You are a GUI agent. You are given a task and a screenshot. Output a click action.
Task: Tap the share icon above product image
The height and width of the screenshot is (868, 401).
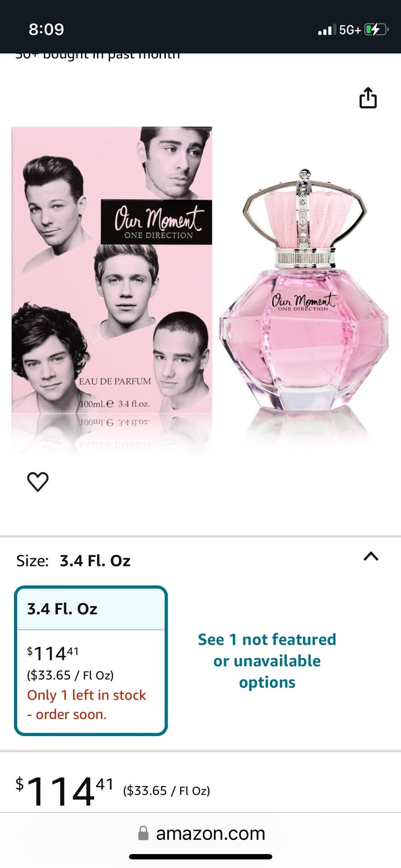[368, 98]
